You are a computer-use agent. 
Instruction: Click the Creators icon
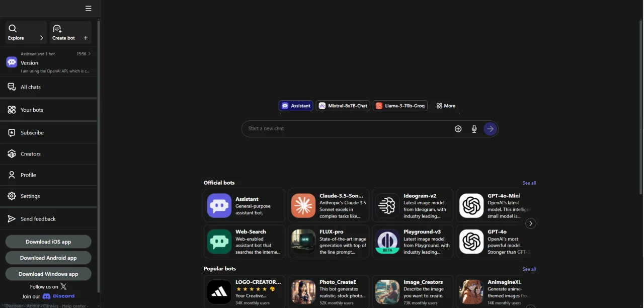pyautogui.click(x=12, y=154)
